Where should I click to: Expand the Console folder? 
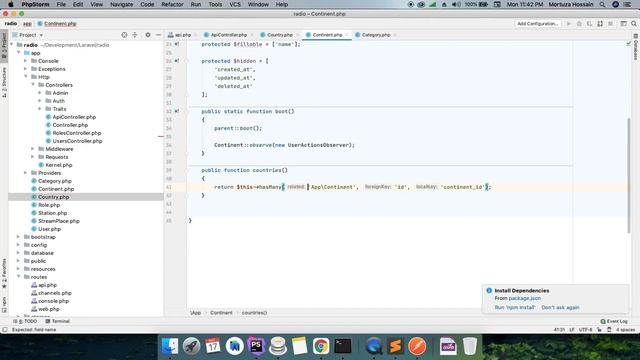pyautogui.click(x=26, y=61)
